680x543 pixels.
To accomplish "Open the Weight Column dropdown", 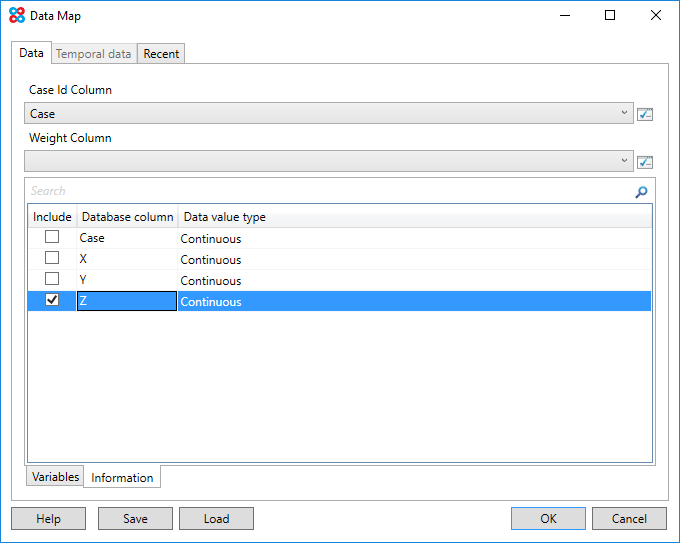I will [x=329, y=161].
